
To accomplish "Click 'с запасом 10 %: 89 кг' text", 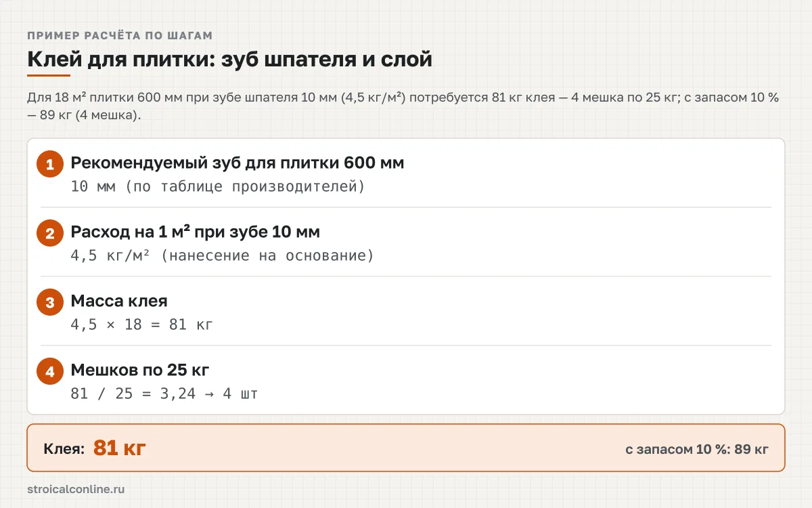I will coord(697,449).
